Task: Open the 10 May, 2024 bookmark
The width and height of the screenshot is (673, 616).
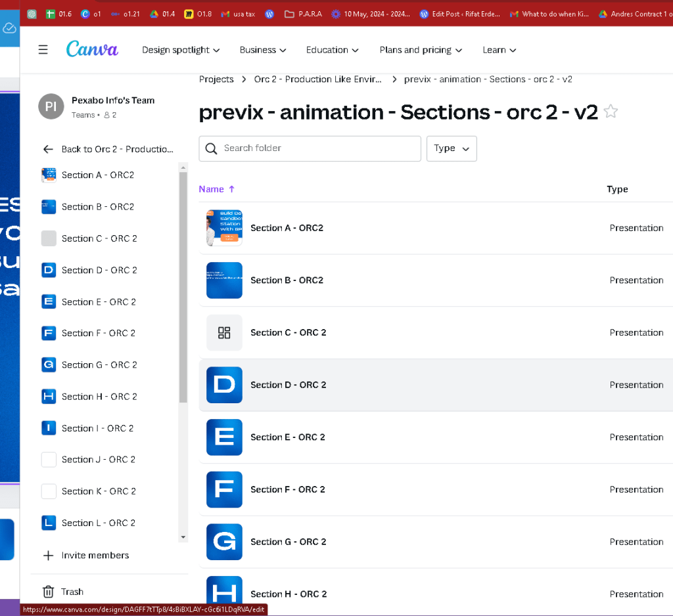Action: coord(371,14)
